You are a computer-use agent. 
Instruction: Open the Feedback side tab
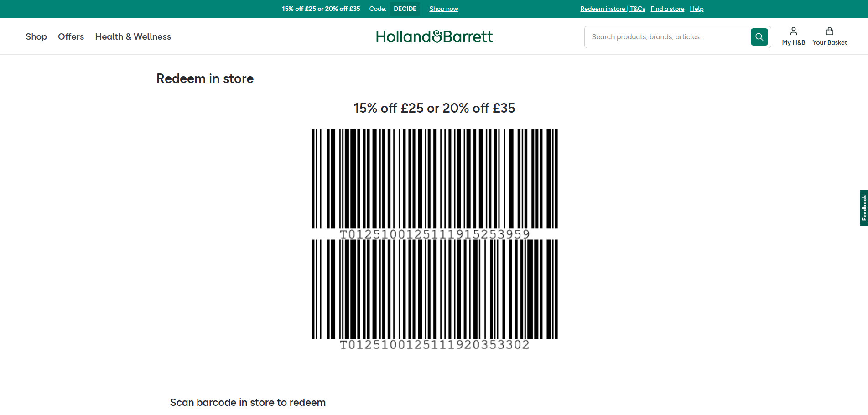point(863,208)
